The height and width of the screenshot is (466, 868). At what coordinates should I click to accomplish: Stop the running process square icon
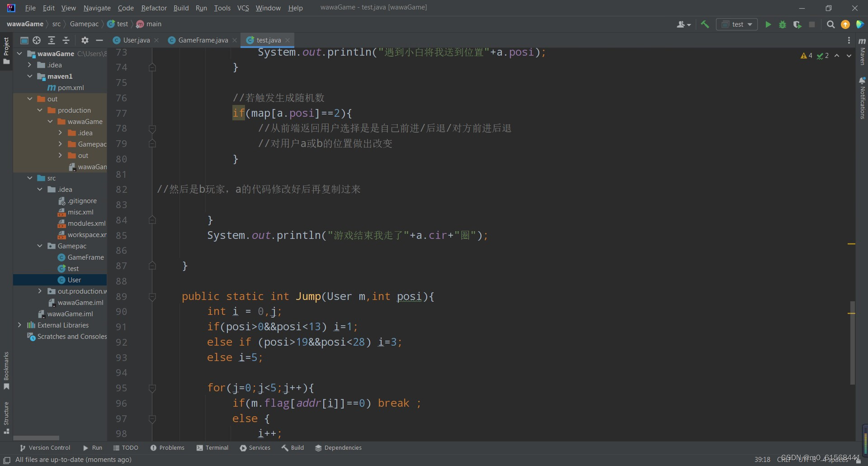(x=812, y=24)
